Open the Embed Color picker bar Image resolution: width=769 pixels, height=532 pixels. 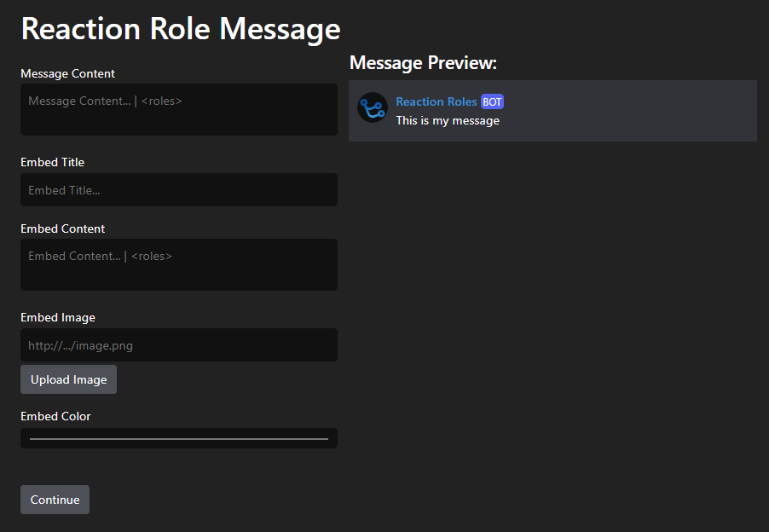[179, 438]
